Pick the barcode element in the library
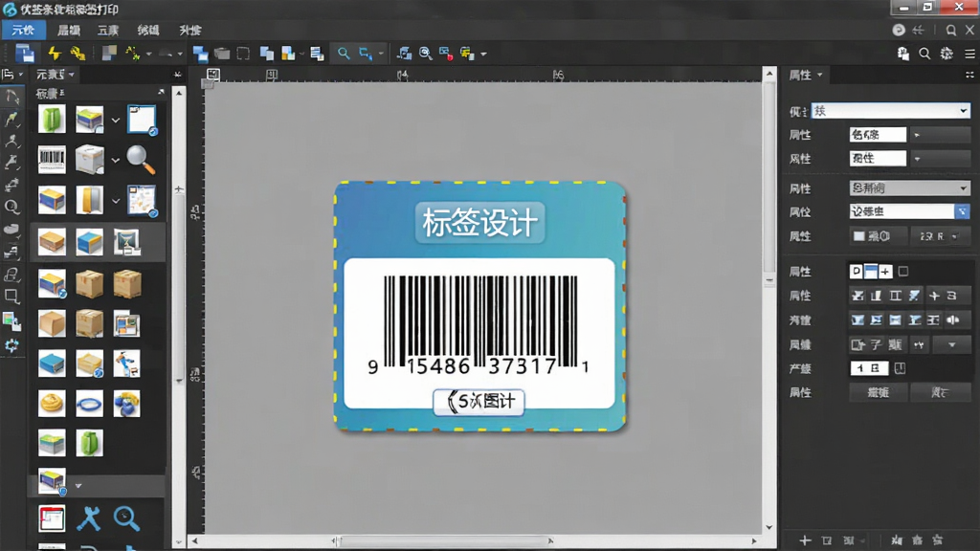Image resolution: width=980 pixels, height=551 pixels. [x=52, y=160]
